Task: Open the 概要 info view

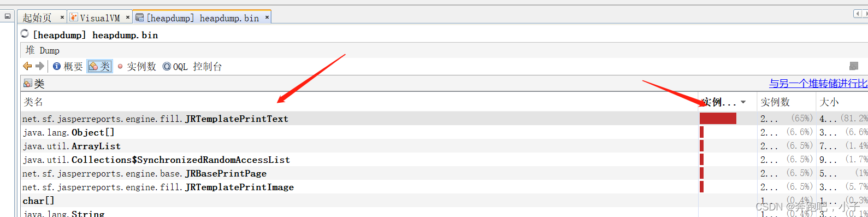Action: coord(68,66)
